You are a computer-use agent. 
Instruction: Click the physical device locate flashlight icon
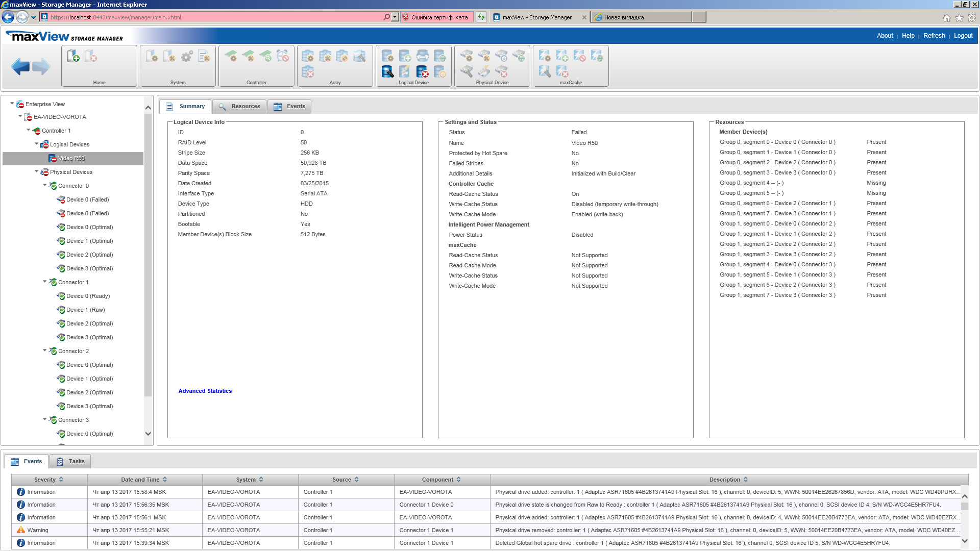(467, 71)
